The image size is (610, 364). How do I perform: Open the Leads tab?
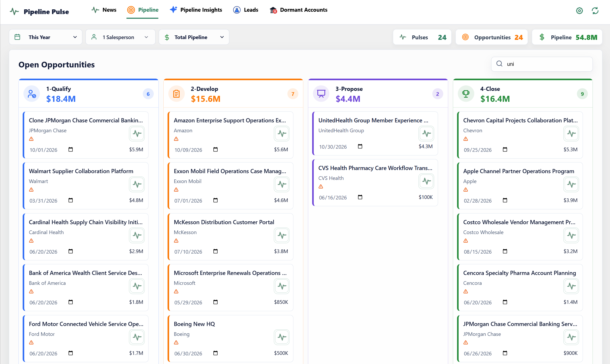[x=245, y=10]
